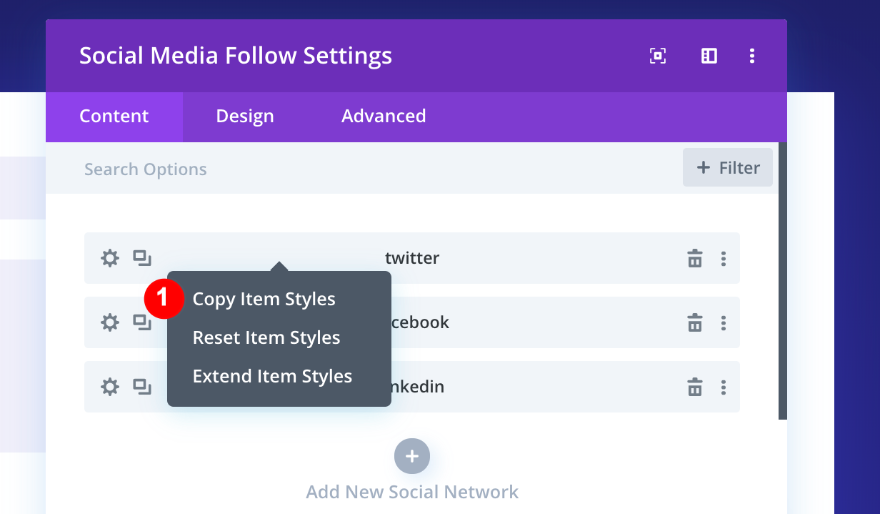
Task: Switch to the Design tab
Action: pyautogui.click(x=245, y=116)
